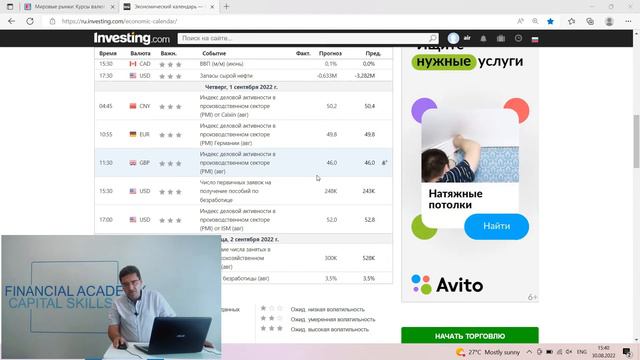The height and width of the screenshot is (360, 640).
Task: Open the battery status tray icon
Action: [549, 352]
